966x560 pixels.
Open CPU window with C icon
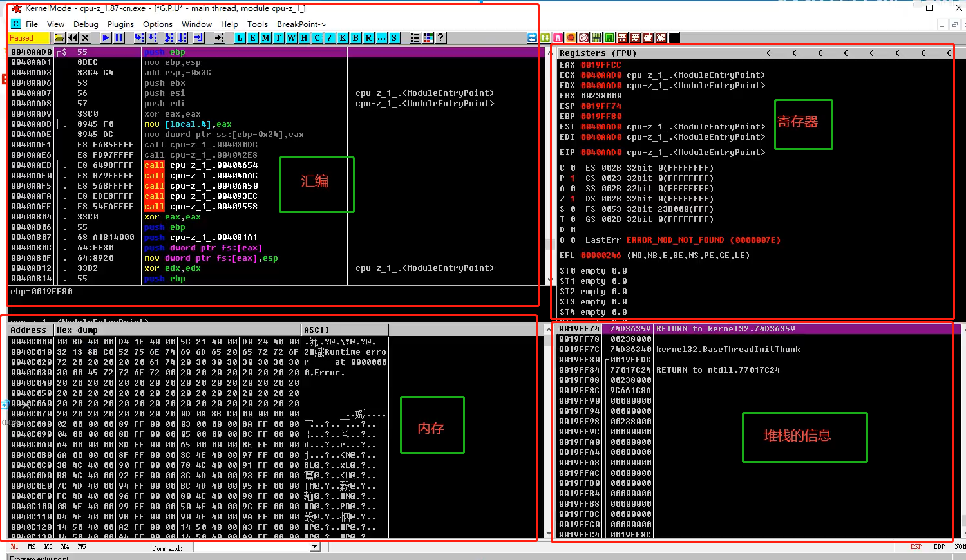[x=317, y=38]
